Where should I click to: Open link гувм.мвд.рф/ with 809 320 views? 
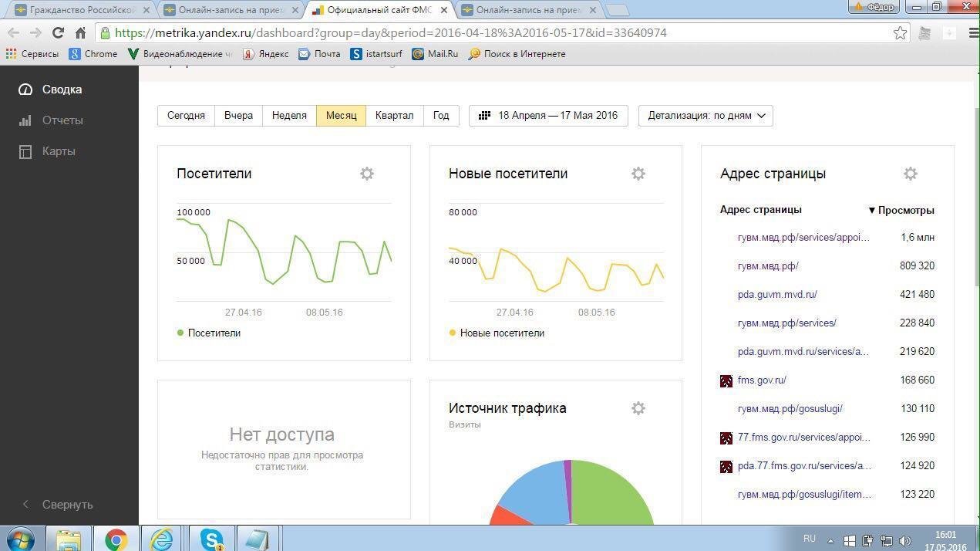768,265
